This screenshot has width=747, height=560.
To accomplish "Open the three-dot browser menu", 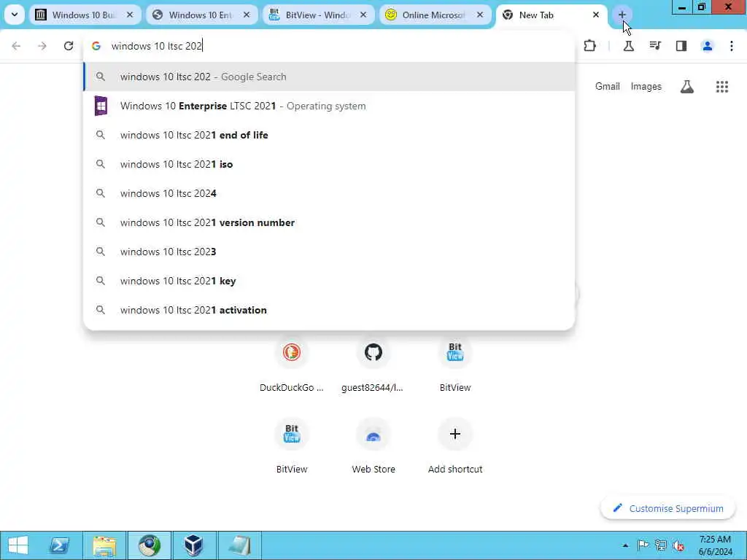I will 732,46.
